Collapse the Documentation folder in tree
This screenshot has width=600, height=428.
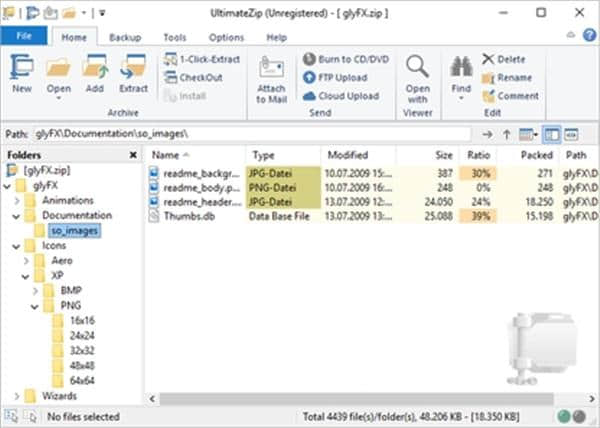click(x=17, y=215)
